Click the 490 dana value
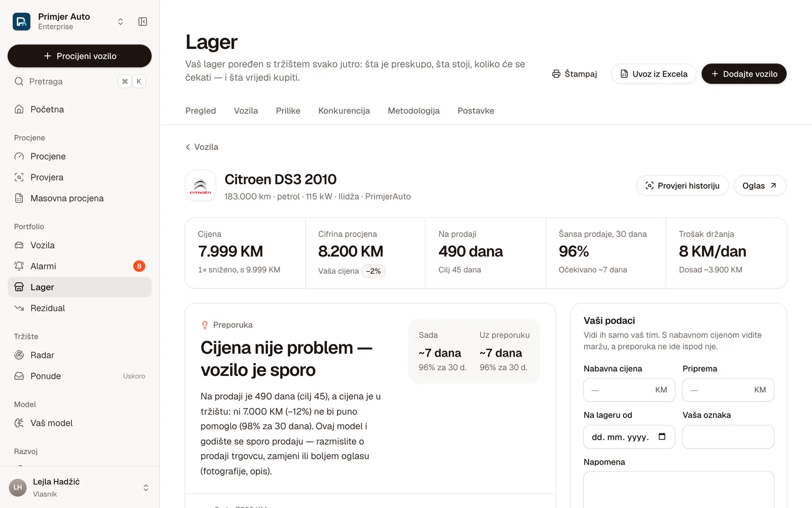This screenshot has height=508, width=812. [x=470, y=251]
